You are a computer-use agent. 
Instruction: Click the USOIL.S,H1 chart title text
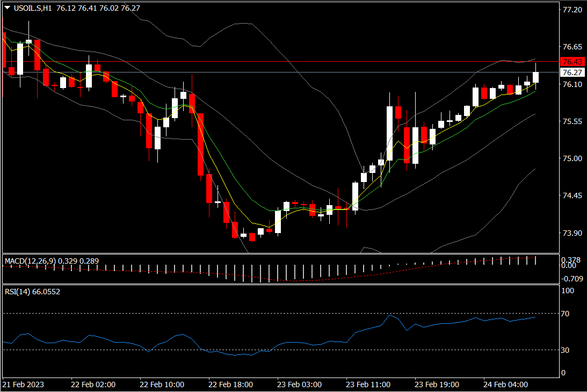tap(32, 8)
